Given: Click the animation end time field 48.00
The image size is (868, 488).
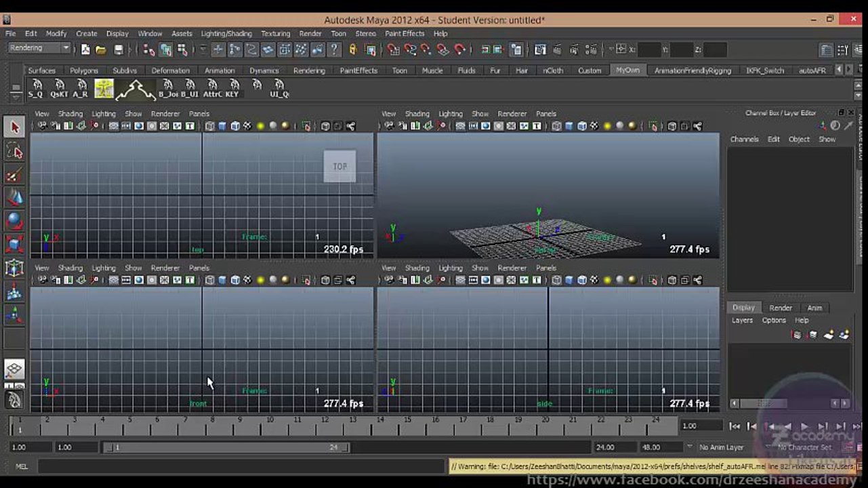Looking at the screenshot, I should [x=660, y=447].
